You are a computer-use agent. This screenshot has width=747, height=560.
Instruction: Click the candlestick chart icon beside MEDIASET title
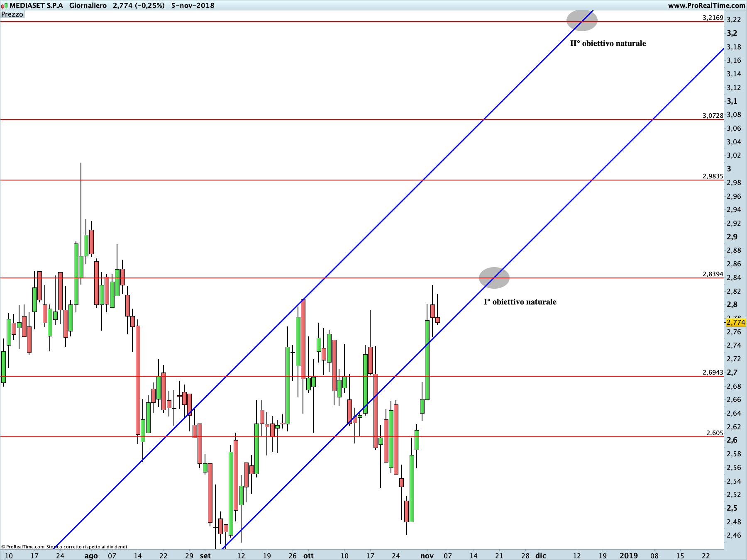pos(4,5)
